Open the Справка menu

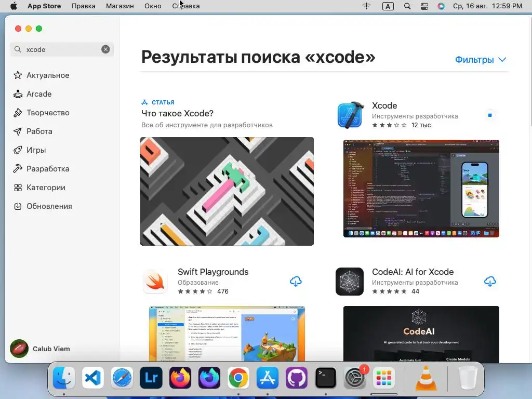click(x=186, y=6)
